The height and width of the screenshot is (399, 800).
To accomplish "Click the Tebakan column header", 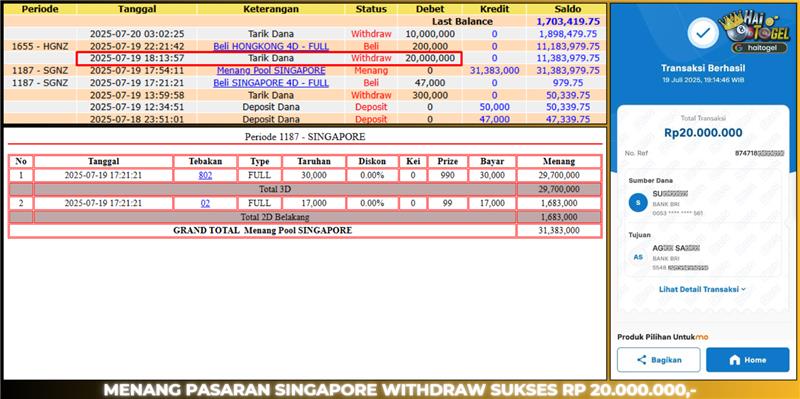I will point(205,161).
